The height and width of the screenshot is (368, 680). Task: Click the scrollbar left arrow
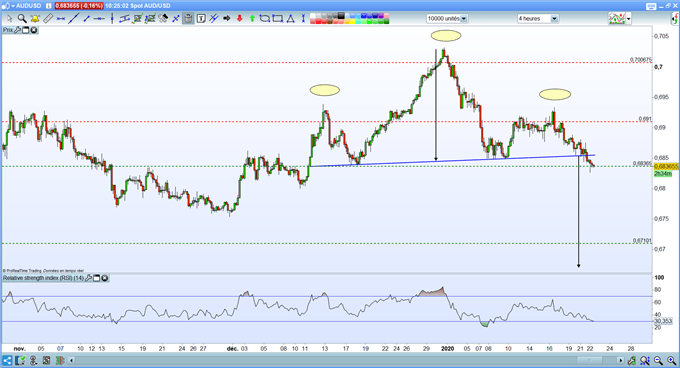pyautogui.click(x=72, y=361)
